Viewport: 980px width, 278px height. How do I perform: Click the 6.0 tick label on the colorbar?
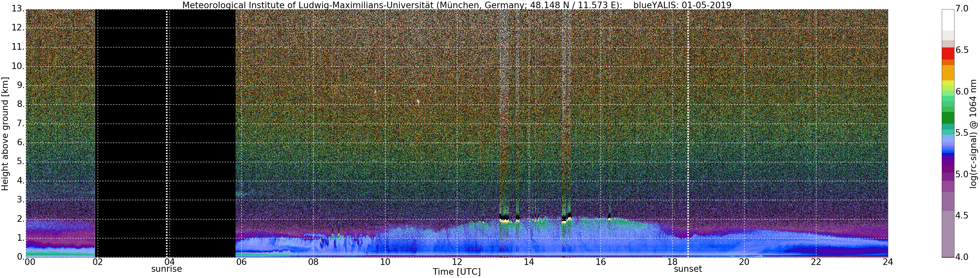click(962, 92)
